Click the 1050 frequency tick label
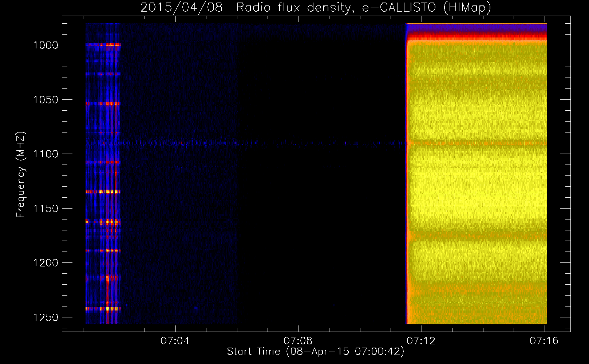 pos(46,100)
